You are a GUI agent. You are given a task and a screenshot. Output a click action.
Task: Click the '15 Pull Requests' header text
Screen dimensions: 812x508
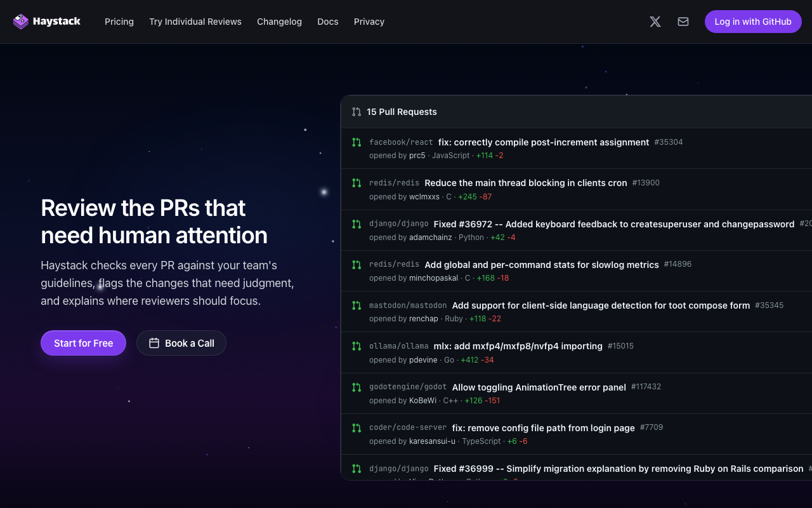coord(402,112)
